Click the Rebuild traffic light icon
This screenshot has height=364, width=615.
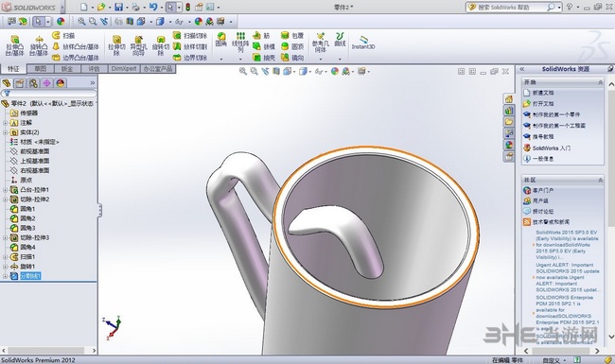[188, 7]
